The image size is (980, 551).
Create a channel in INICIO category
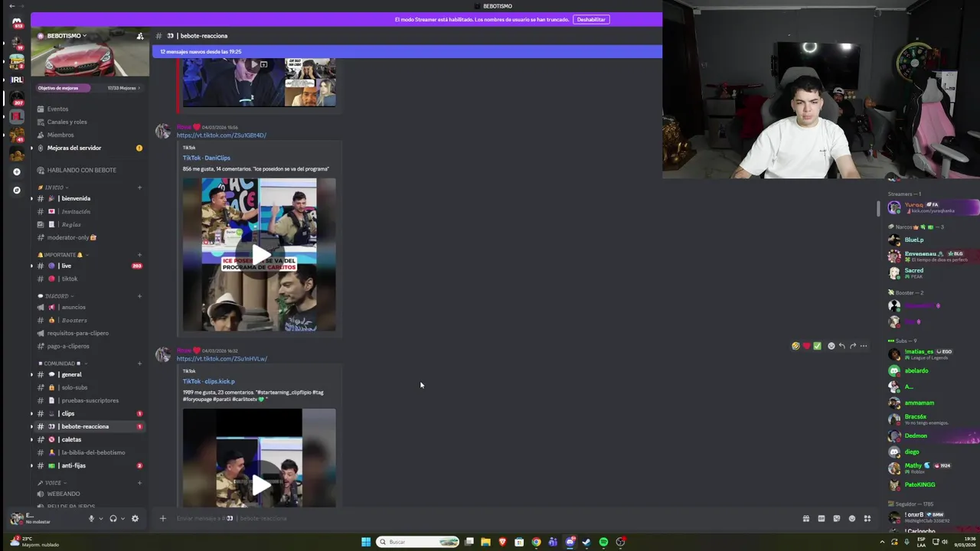tap(139, 187)
